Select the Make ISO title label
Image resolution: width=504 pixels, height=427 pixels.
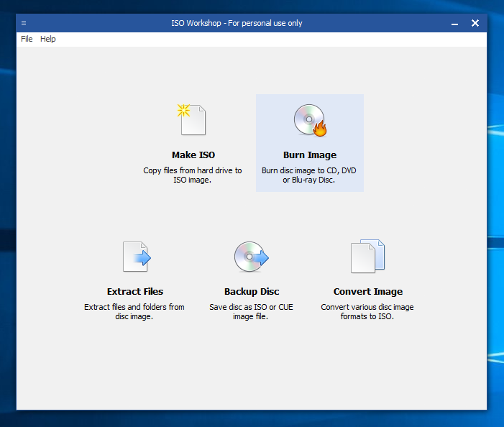[x=193, y=155]
